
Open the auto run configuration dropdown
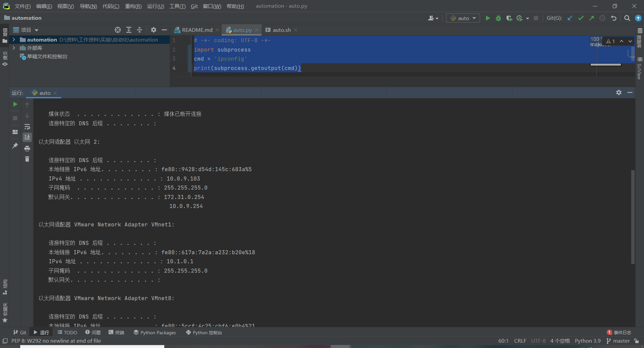tap(463, 18)
